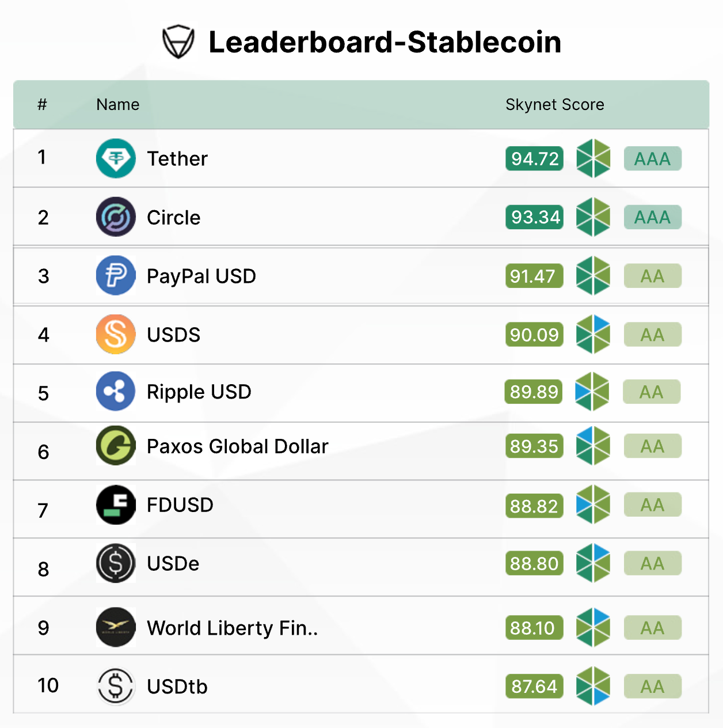Click Tether's 94.72 score badge
The width and height of the screenshot is (723, 728).
pyautogui.click(x=534, y=158)
